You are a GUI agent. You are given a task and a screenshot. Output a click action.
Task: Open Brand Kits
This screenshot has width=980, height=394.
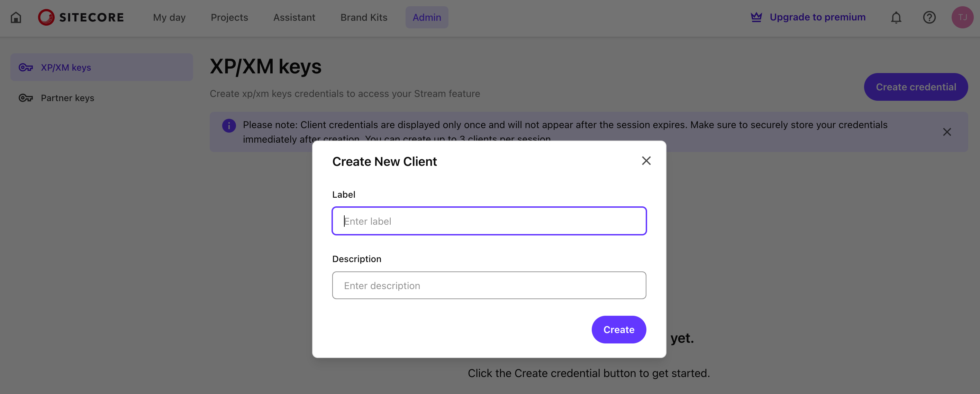point(364,17)
